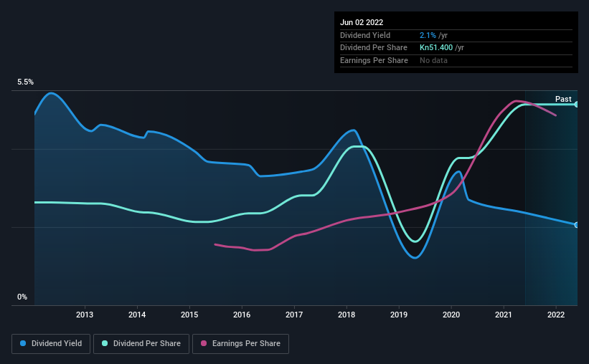Click the 2.1% dividend yield value
The height and width of the screenshot is (364, 589).
[428, 35]
